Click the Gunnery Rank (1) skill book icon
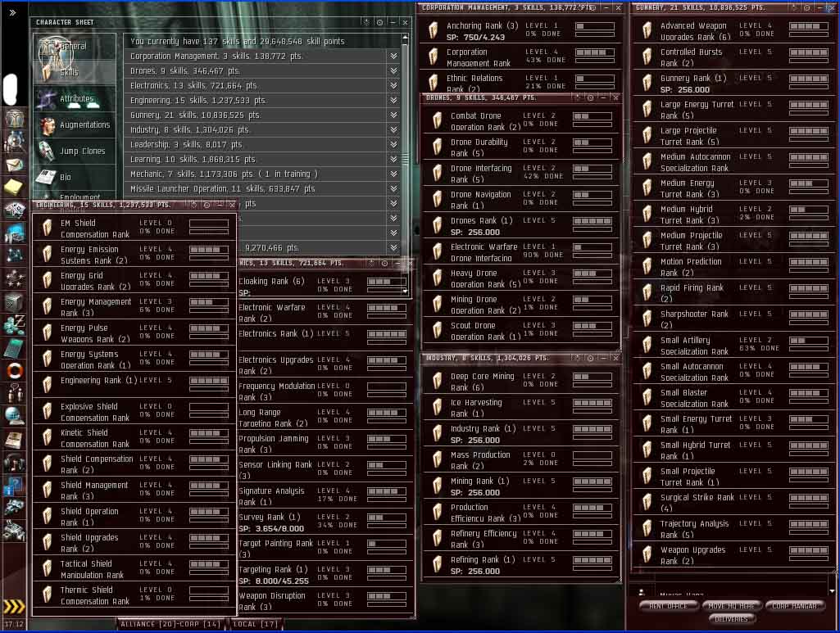Image resolution: width=840 pixels, height=633 pixels. point(647,83)
